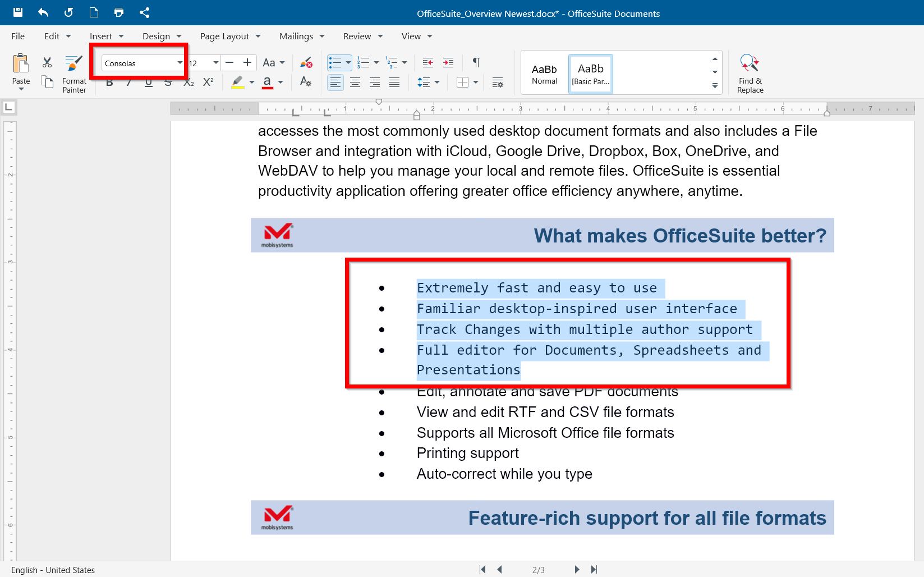
Task: Cut the selected text with scissors
Action: [x=47, y=62]
